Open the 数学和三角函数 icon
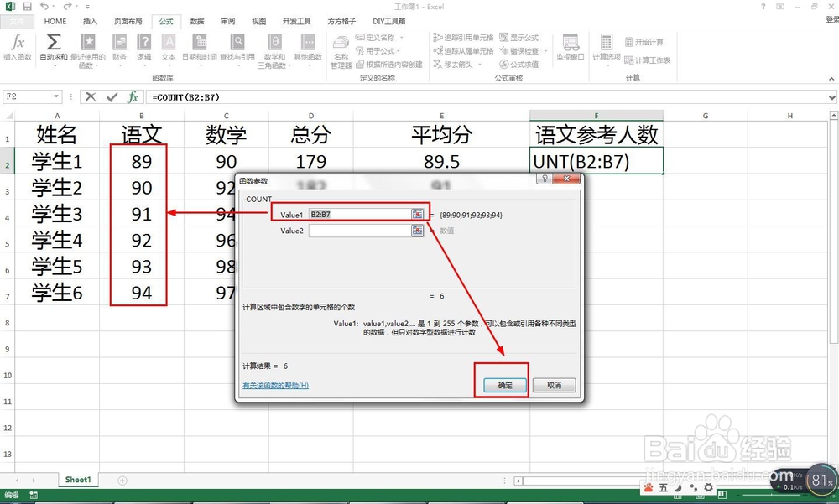Viewport: 839px width, 504px height. [274, 42]
